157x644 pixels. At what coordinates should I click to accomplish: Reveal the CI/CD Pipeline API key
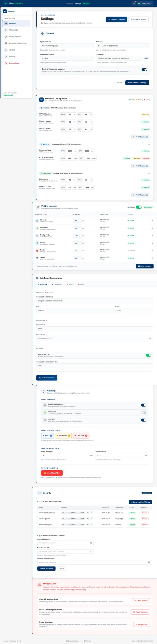point(87,519)
